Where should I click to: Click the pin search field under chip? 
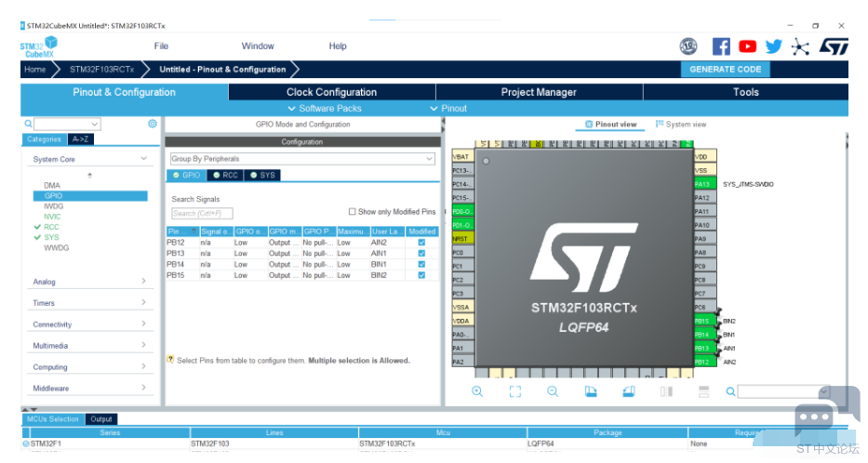[783, 391]
